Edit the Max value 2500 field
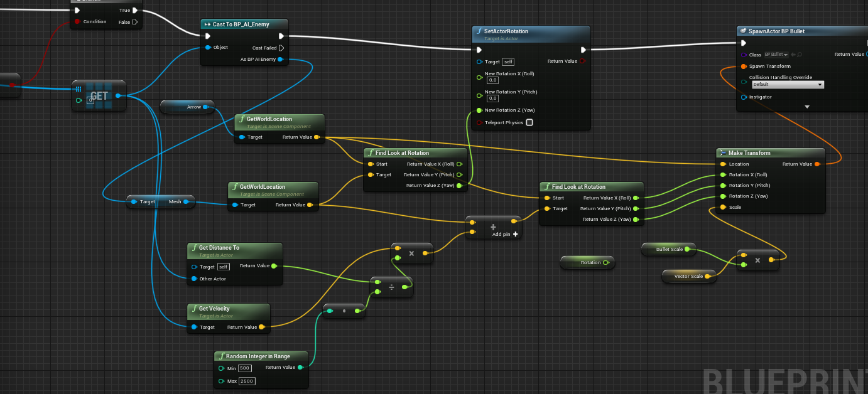 tap(247, 381)
